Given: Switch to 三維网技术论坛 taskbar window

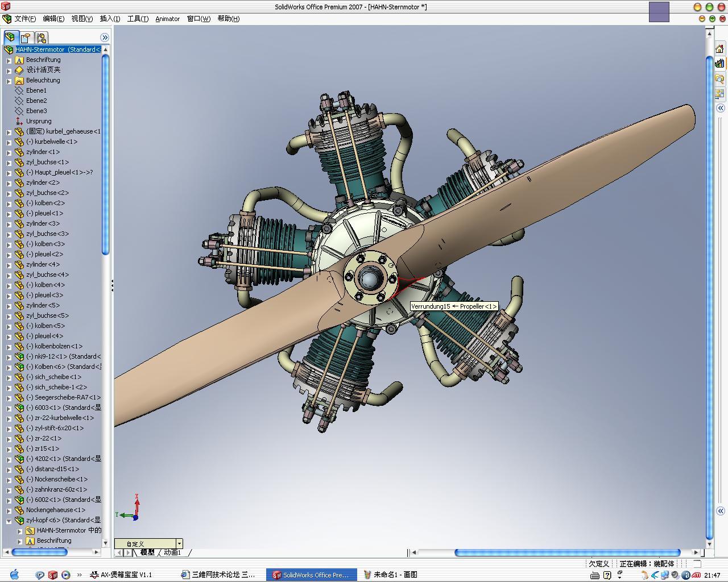Looking at the screenshot, I should tap(220, 575).
